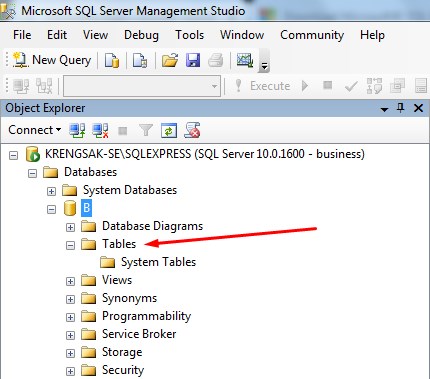Collapse the B database node
This screenshot has height=379, width=430.
pos(51,209)
